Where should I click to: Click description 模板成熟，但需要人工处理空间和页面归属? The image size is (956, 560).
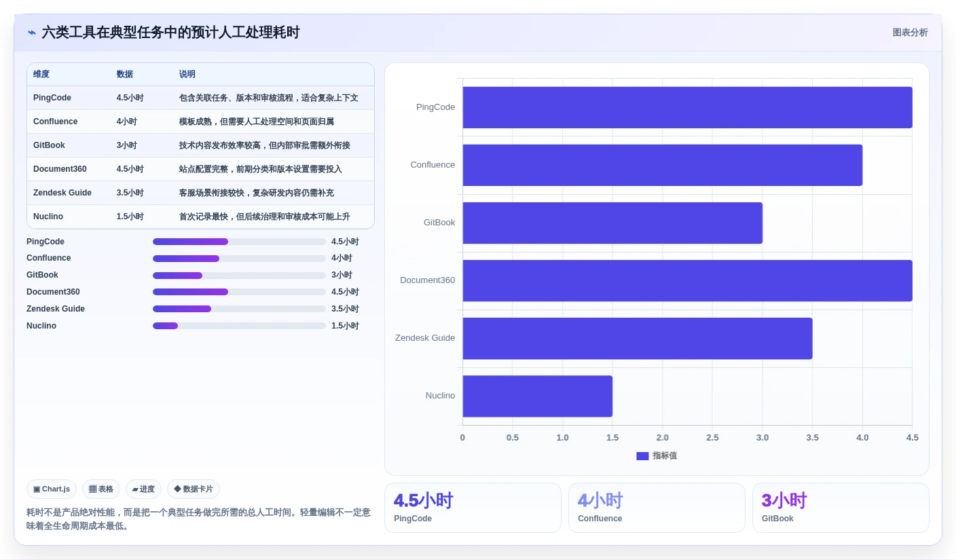point(257,122)
